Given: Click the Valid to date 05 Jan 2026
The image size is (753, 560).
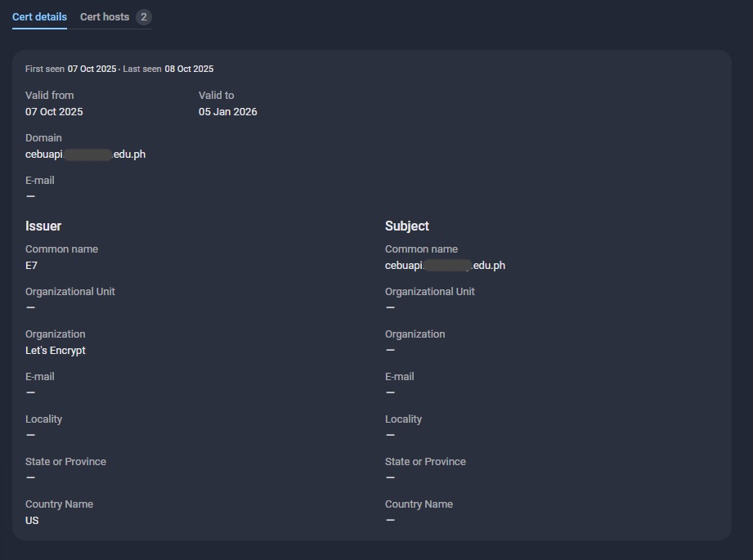Looking at the screenshot, I should coord(227,112).
